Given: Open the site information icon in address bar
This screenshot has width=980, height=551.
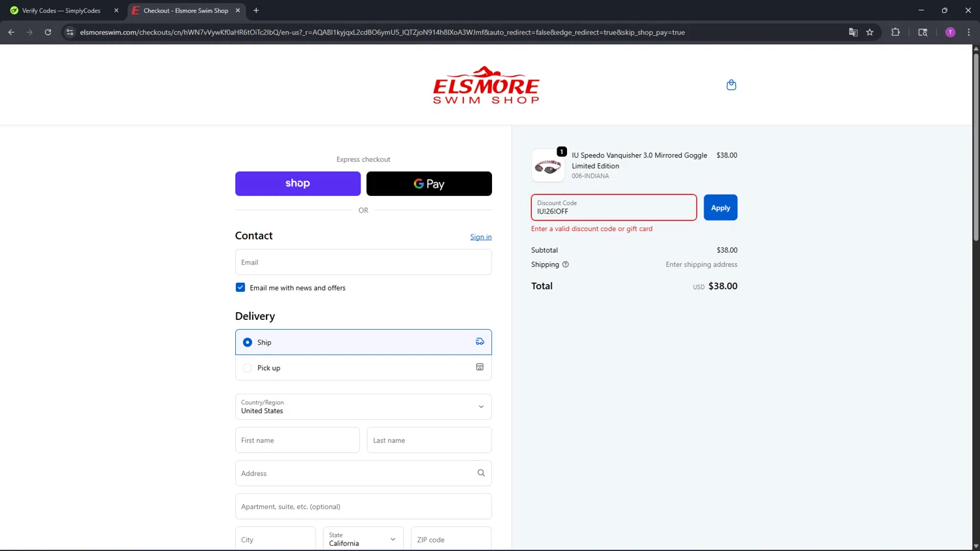Looking at the screenshot, I should click(x=70, y=32).
